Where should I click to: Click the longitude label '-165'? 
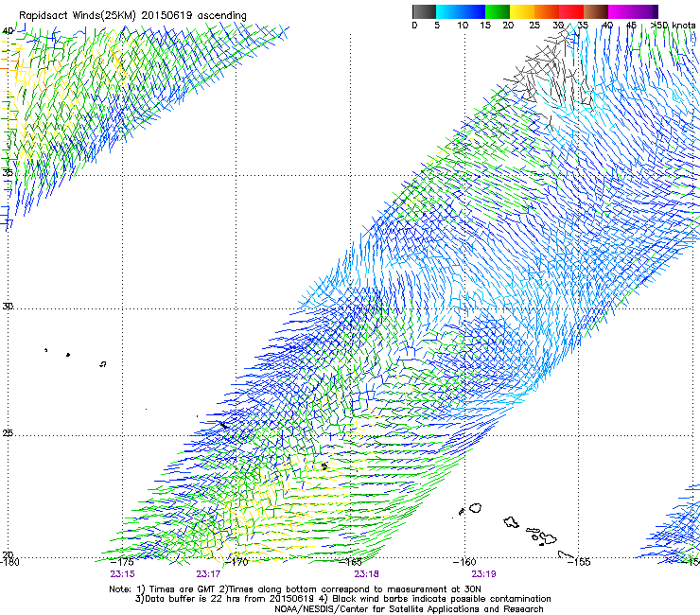(351, 562)
